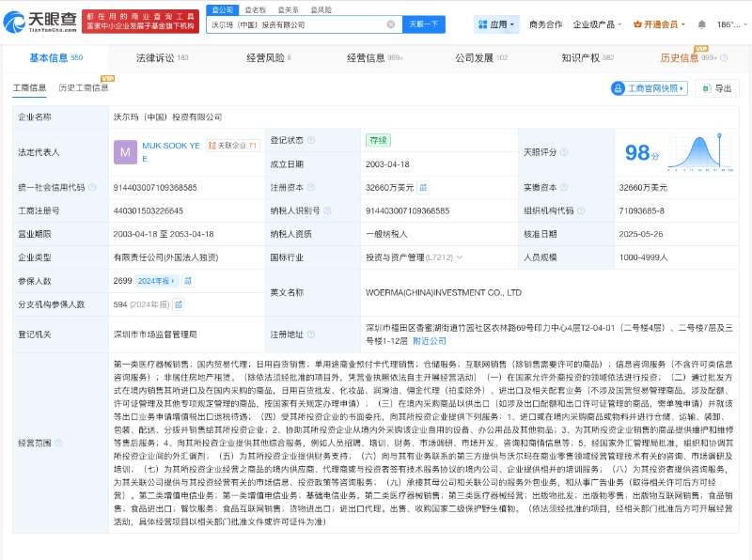
Task: Switch to the 经营信息 tab
Action: point(374,58)
